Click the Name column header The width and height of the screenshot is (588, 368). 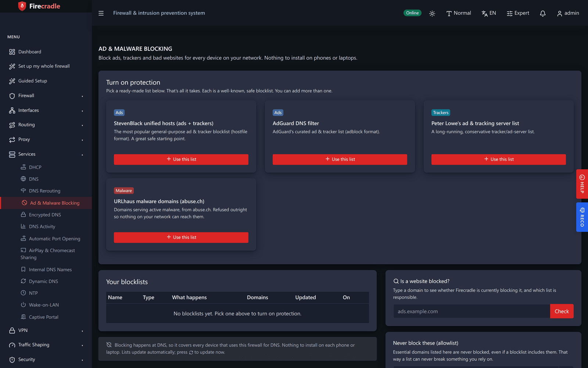[115, 297]
